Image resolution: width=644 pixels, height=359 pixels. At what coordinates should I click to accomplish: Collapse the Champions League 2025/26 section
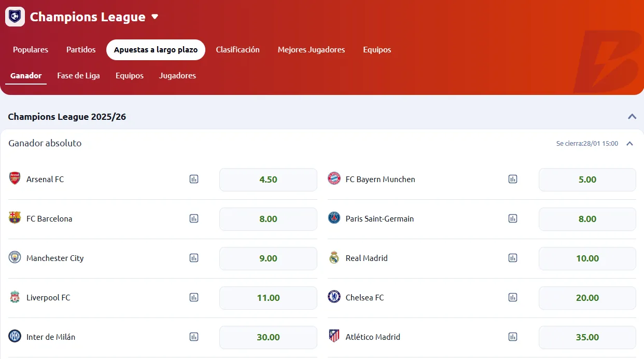point(632,117)
